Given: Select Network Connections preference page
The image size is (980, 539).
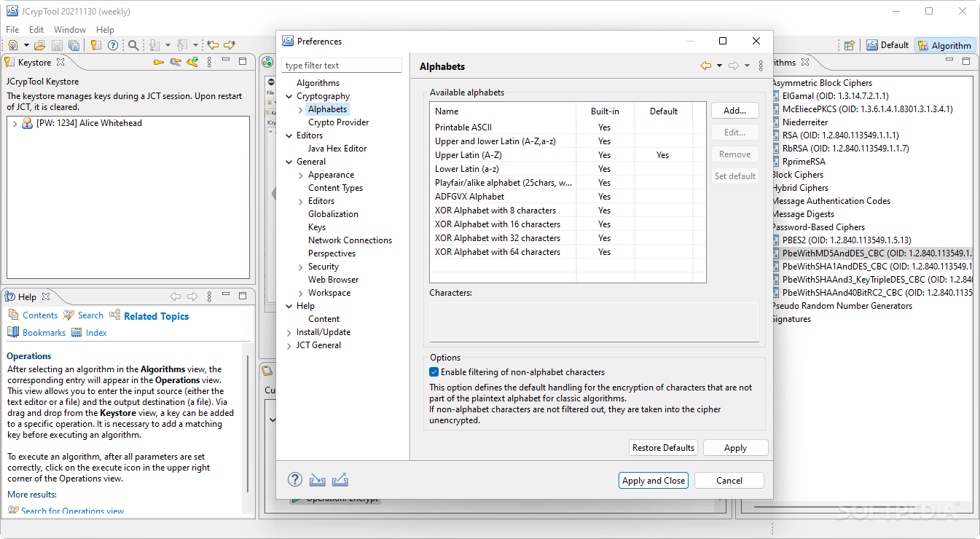Looking at the screenshot, I should point(350,240).
